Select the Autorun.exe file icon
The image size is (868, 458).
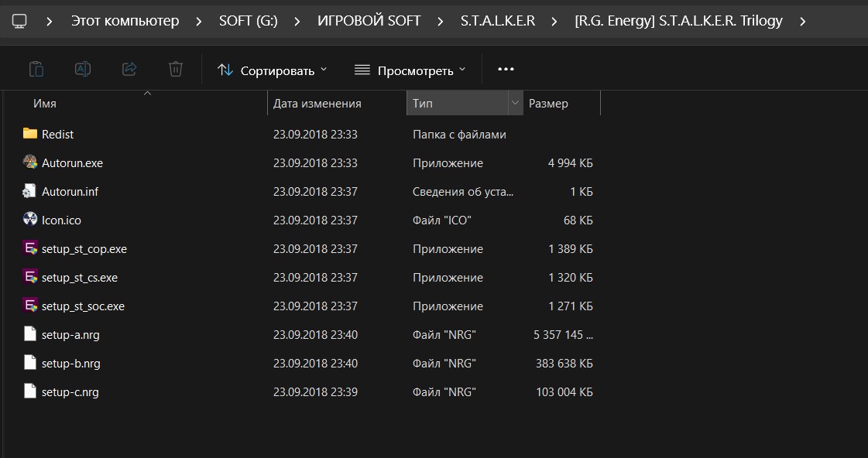click(x=30, y=162)
